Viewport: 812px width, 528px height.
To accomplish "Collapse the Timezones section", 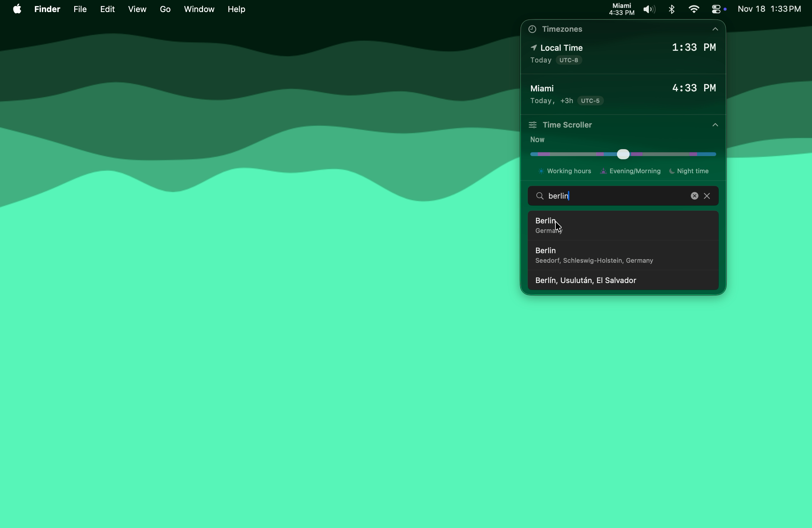I will [715, 30].
